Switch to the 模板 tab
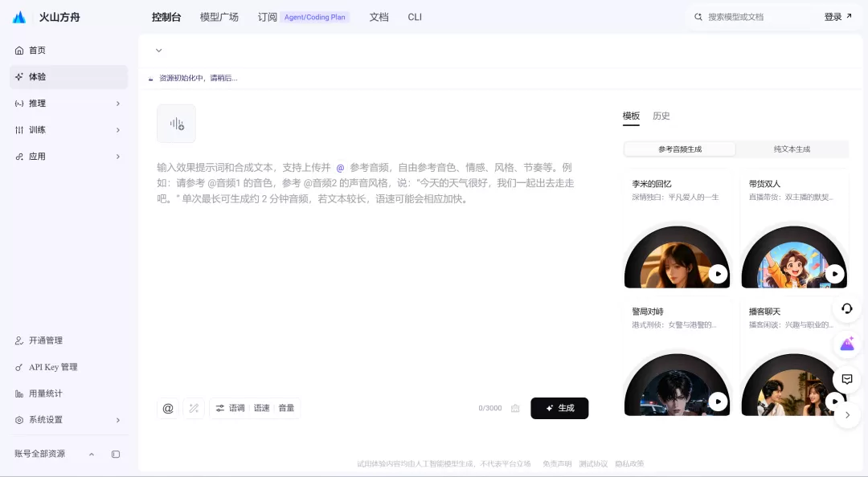This screenshot has height=477, width=868. (631, 116)
